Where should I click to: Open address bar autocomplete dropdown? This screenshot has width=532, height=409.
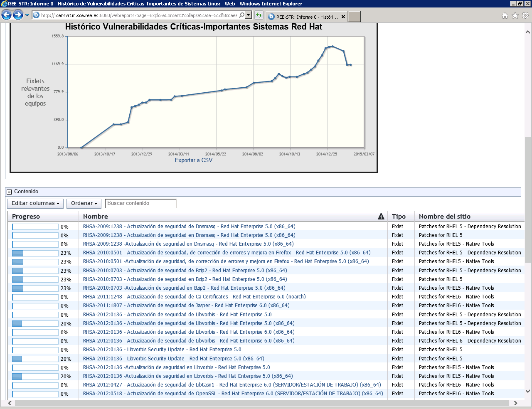(249, 15)
